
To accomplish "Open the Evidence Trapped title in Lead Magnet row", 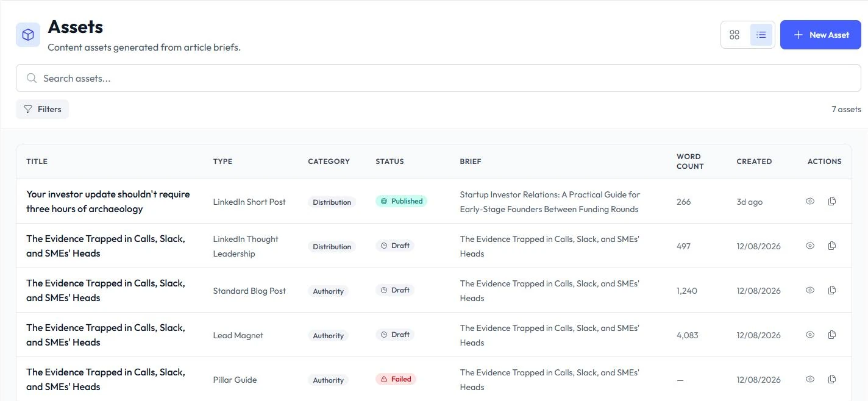I will [x=105, y=335].
